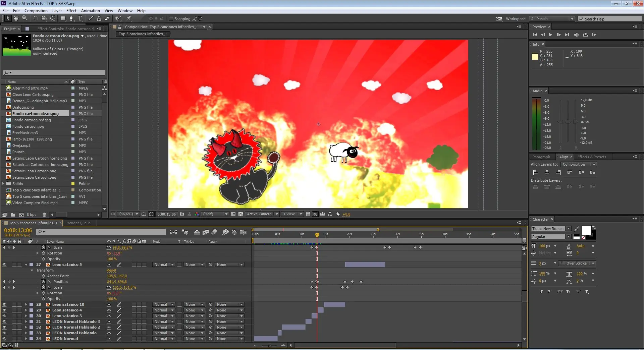Screen dimensions: 644x350
Task: Select the Rectangle shape tool
Action: click(x=63, y=18)
